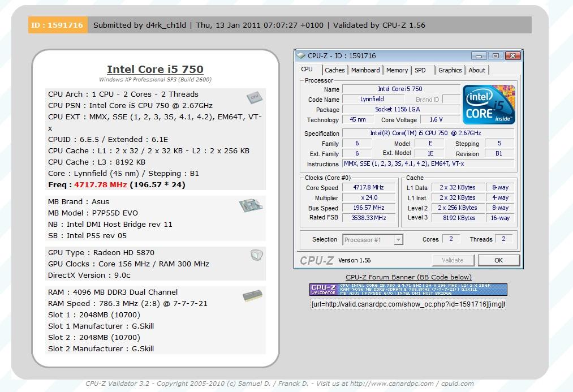
Task: Switch to the Mainboard tab
Action: coord(365,70)
